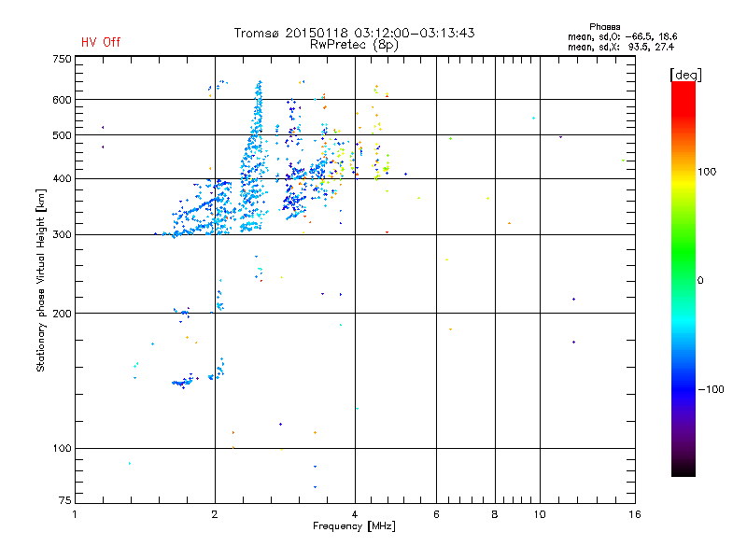747x560 pixels.
Task: Click the y-axis '400' tick label
Action: (x=62, y=179)
